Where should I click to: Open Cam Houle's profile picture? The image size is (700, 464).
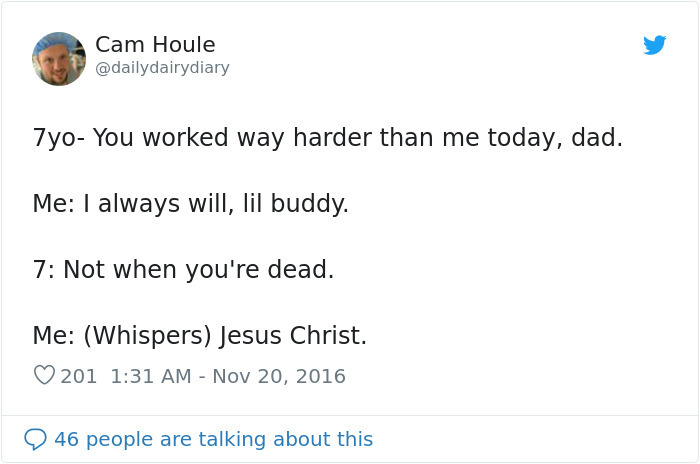(59, 58)
